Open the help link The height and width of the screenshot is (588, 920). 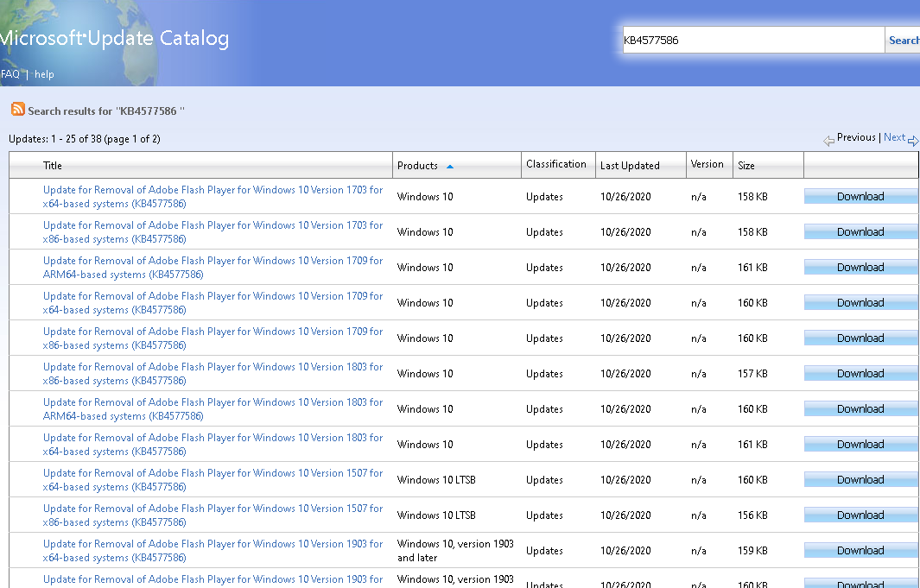click(44, 74)
